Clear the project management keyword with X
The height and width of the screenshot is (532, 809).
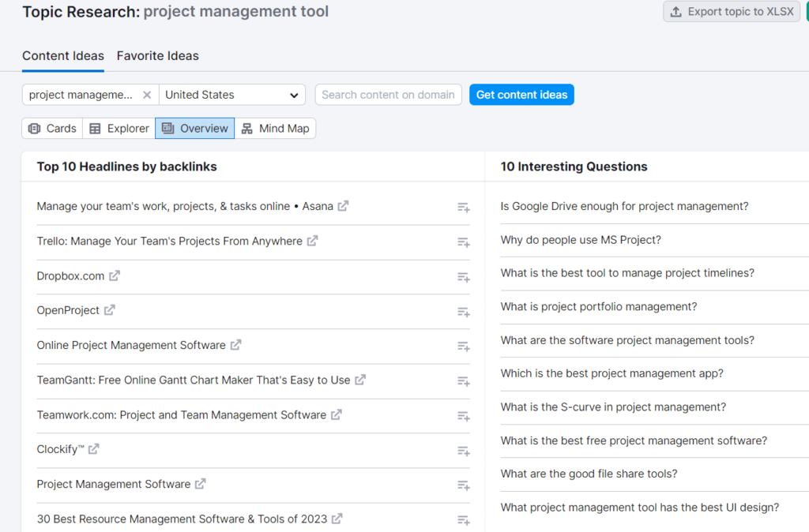(147, 95)
